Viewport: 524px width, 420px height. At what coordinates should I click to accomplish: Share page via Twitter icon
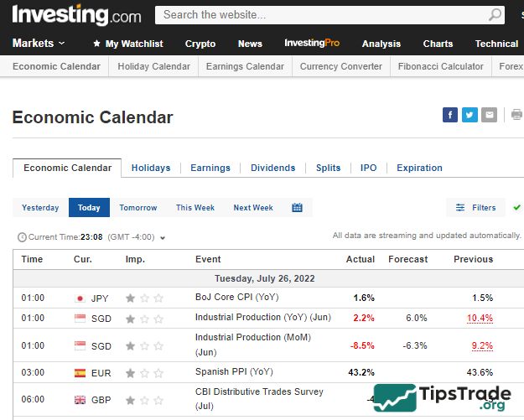click(470, 115)
